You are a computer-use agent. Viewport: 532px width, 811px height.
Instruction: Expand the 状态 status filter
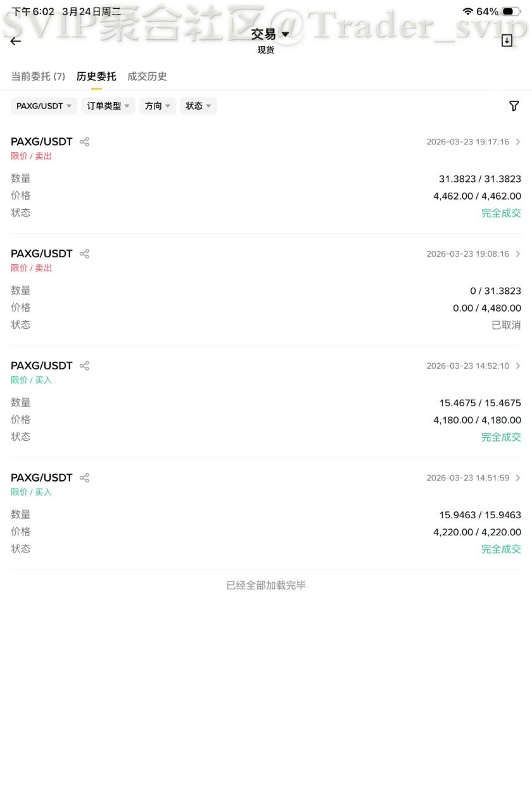click(x=198, y=106)
